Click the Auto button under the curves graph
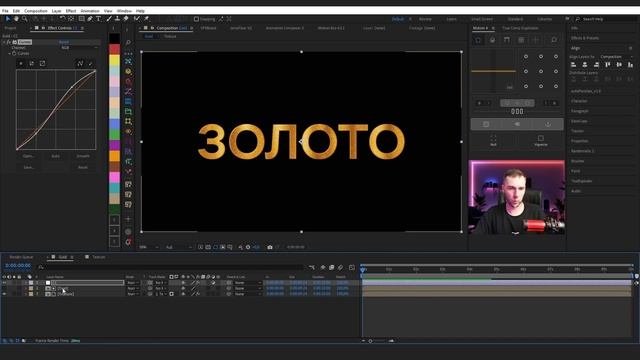Viewport: 640px width, 360px height. (56, 156)
